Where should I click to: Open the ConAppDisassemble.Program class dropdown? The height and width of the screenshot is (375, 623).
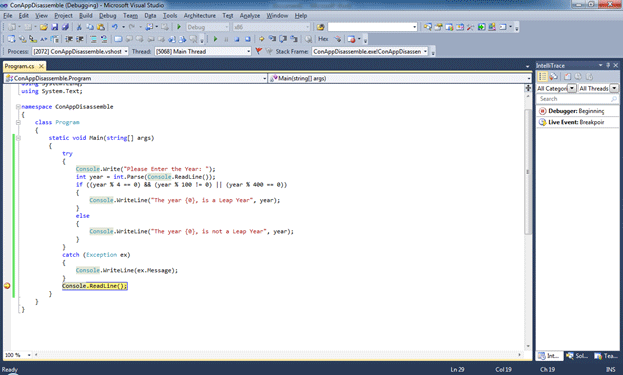coord(265,78)
